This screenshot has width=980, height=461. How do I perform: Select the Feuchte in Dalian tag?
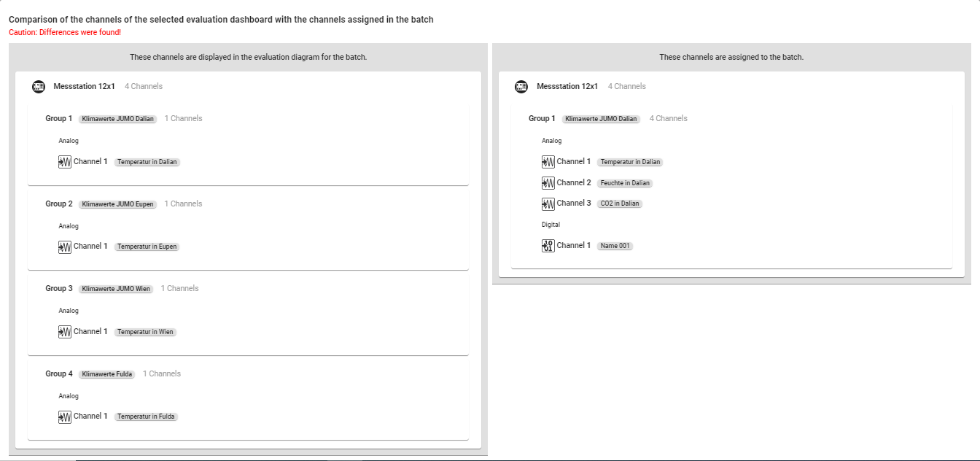point(625,183)
